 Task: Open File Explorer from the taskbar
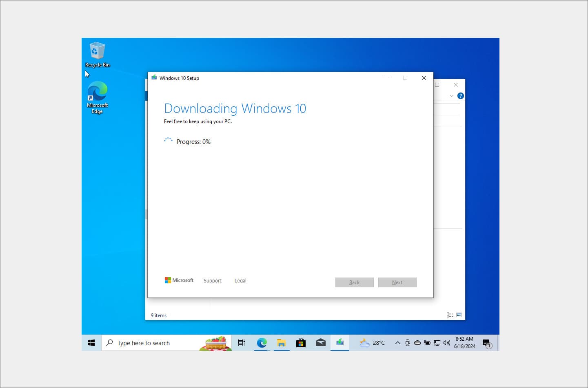281,343
